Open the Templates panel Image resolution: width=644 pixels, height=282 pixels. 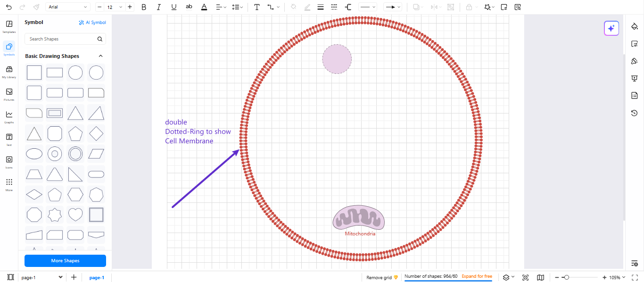(x=9, y=26)
